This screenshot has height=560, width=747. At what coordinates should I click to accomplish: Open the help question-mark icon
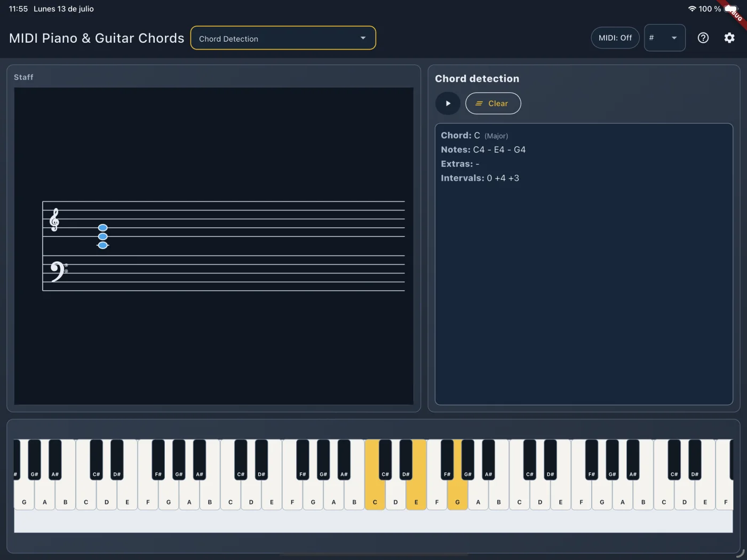703,38
